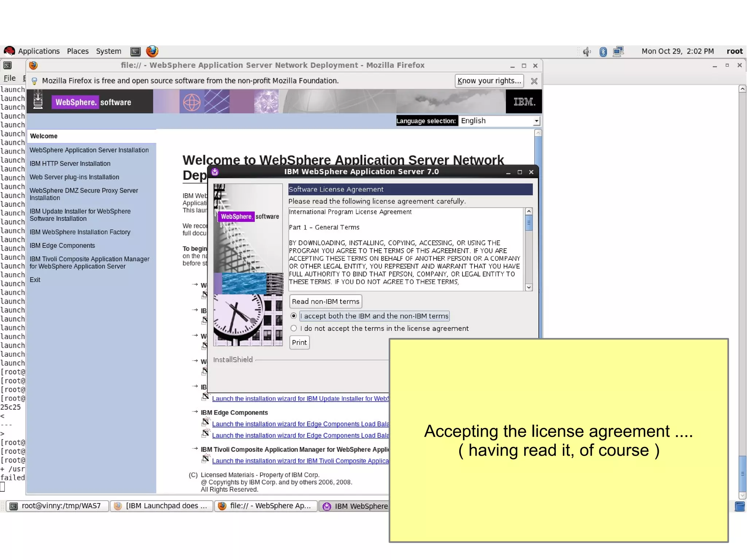Launch terminal from the top panel icon
This screenshot has width=747, height=560.
[135, 51]
